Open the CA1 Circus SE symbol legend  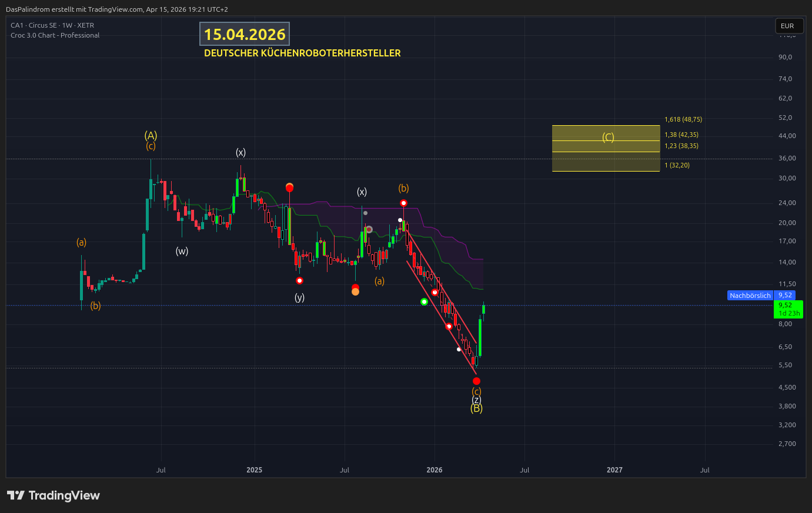pyautogui.click(x=52, y=25)
